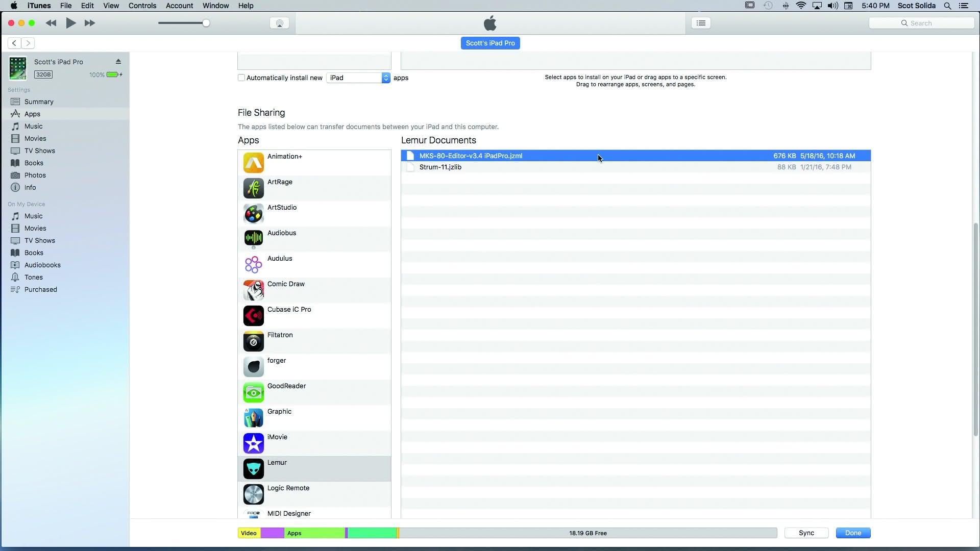This screenshot has height=551, width=980.
Task: Click the Search field
Action: [921, 23]
